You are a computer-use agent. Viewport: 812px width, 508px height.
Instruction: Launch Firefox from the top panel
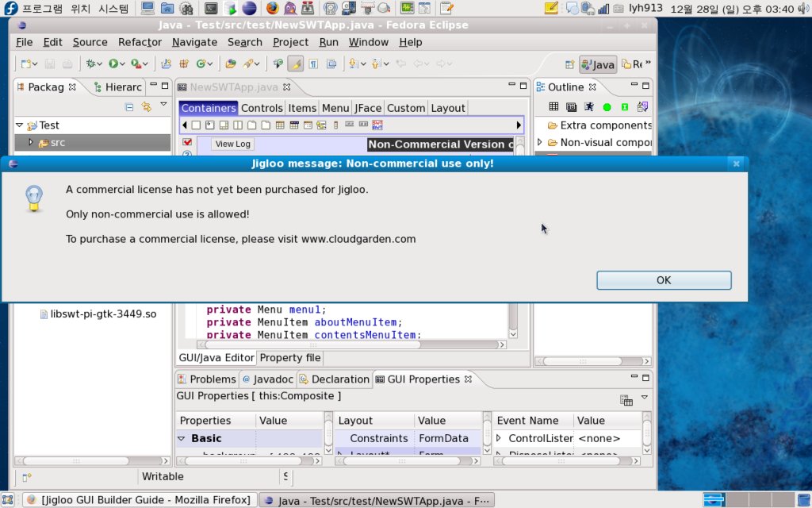coord(273,8)
